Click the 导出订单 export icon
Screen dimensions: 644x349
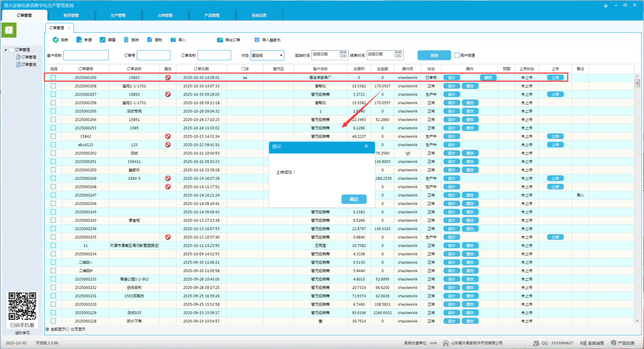(220, 40)
